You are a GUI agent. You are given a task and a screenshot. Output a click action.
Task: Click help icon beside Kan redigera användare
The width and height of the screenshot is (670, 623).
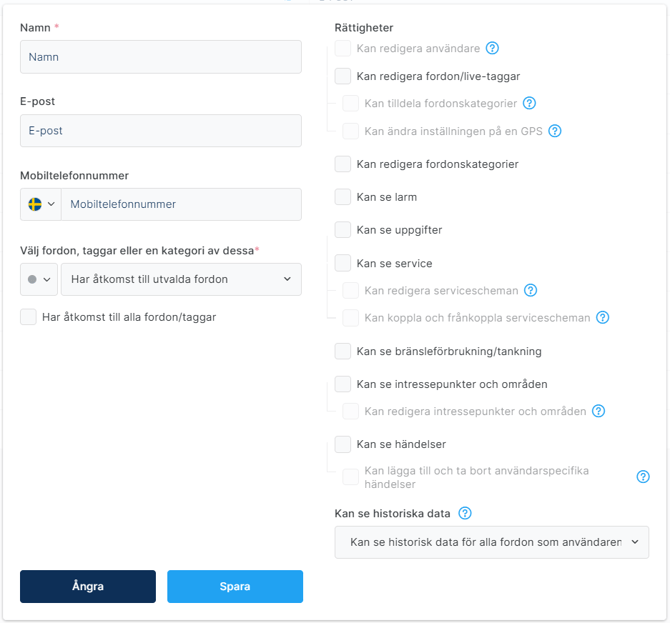pos(492,48)
